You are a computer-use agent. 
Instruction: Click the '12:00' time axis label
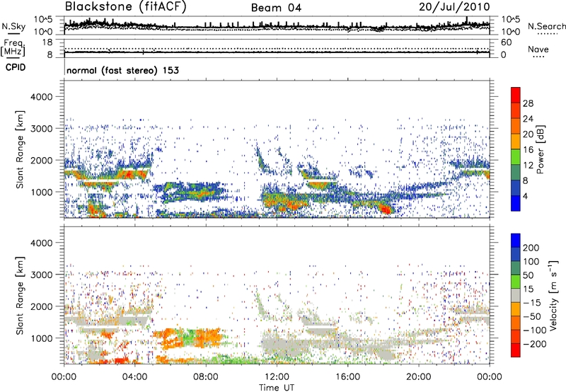[277, 377]
